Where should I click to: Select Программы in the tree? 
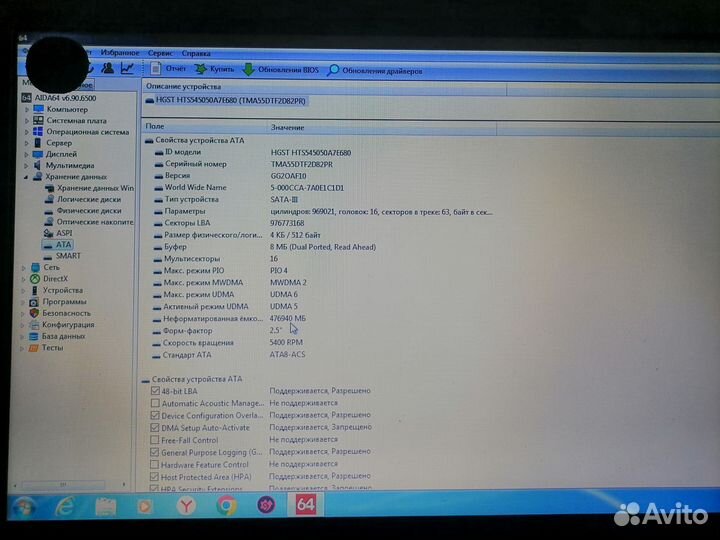[x=57, y=302]
